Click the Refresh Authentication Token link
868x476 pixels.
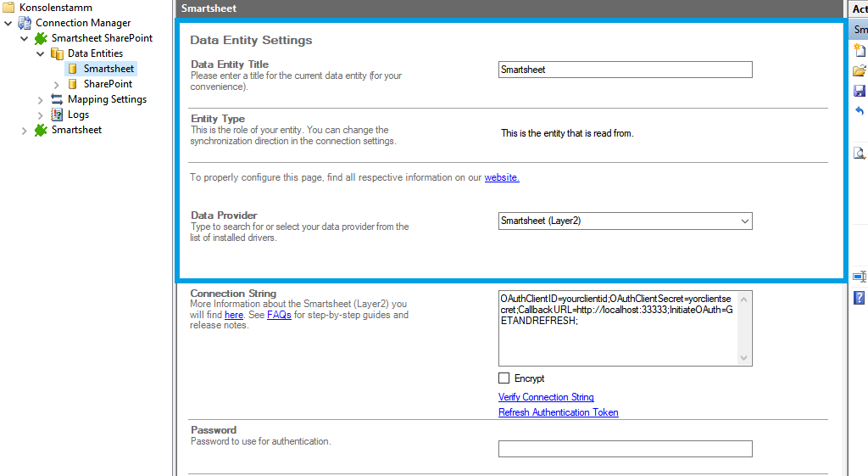click(x=558, y=412)
